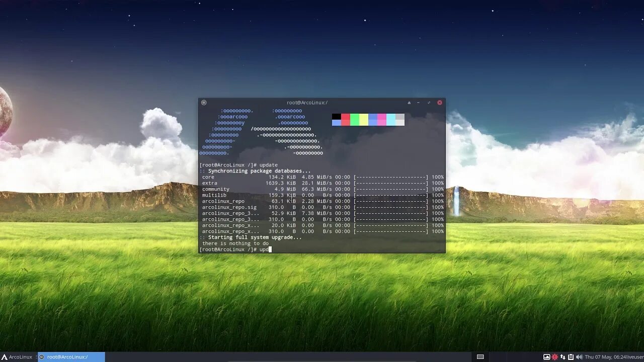Minimize the root@ArcoLinux terminal window
644x362 pixels.
[418, 103]
